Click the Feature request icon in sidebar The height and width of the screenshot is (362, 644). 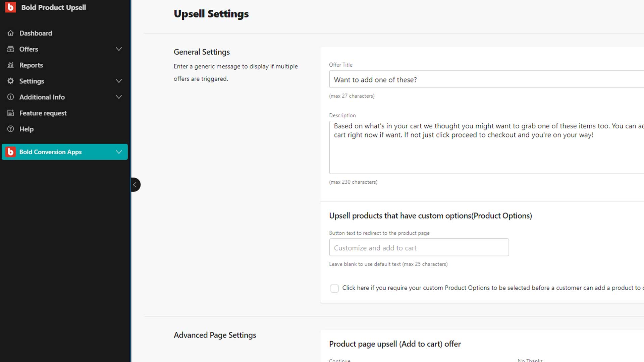(11, 113)
